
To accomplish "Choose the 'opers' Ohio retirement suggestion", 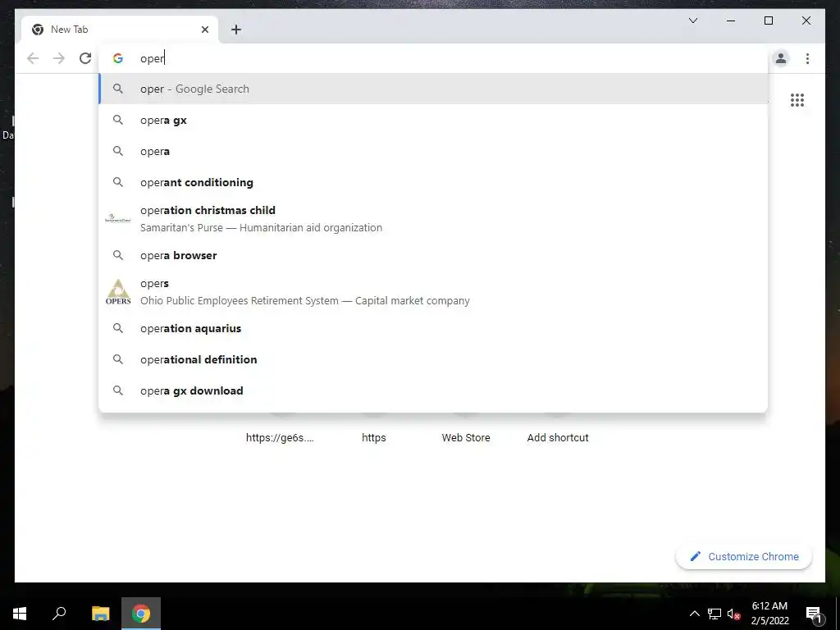I will click(433, 292).
